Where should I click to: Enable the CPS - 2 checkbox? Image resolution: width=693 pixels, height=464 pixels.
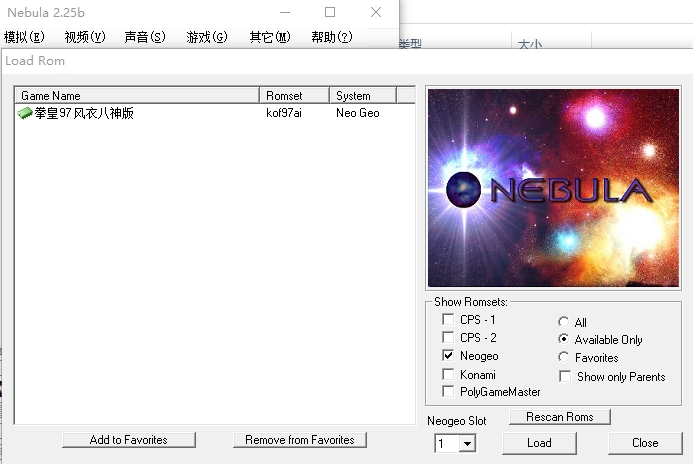pos(448,338)
